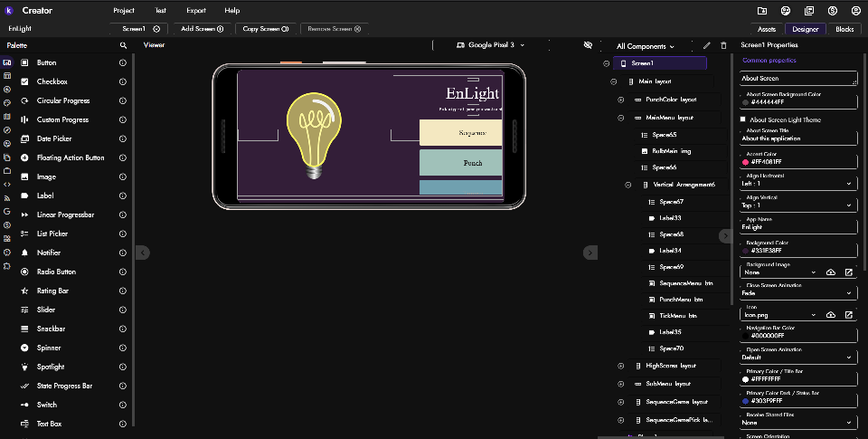
Task: Click the dollar sign icon in the top bar
Action: [x=832, y=11]
